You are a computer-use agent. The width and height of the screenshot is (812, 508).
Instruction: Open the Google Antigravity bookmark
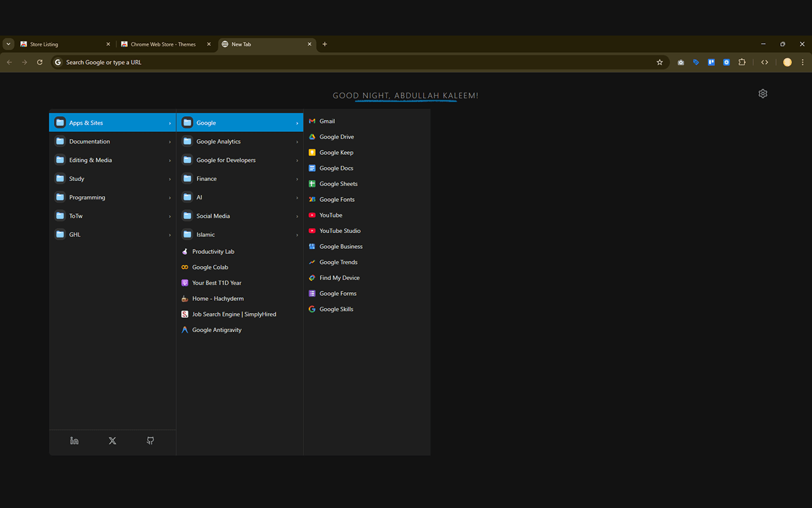point(216,330)
